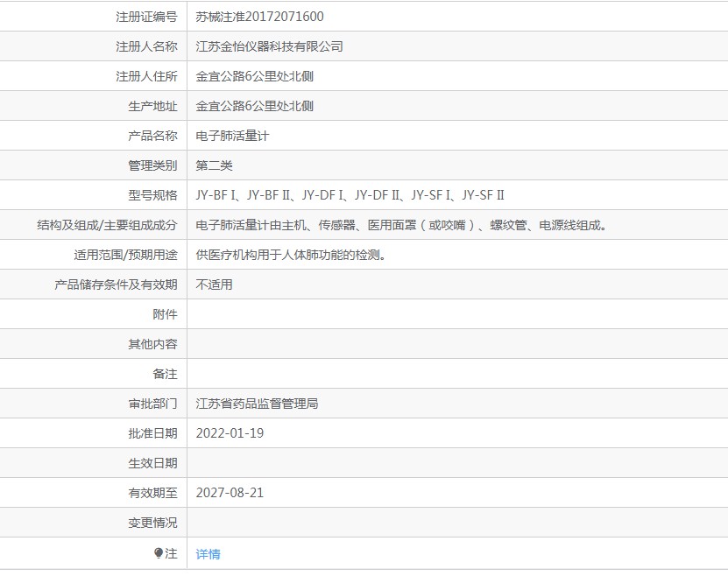
Task: Click the 管理类别 label
Action: tap(152, 165)
